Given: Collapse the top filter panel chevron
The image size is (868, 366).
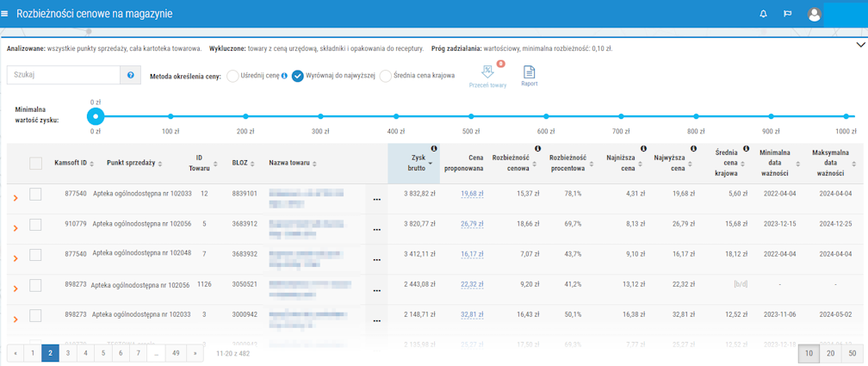Looking at the screenshot, I should tap(859, 45).
